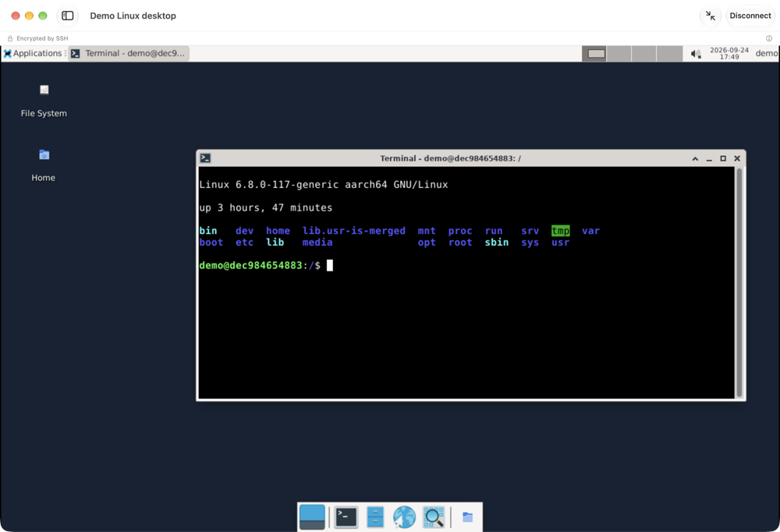Open the demo user menu in panel
Screen dimensions: 780x532
click(767, 53)
